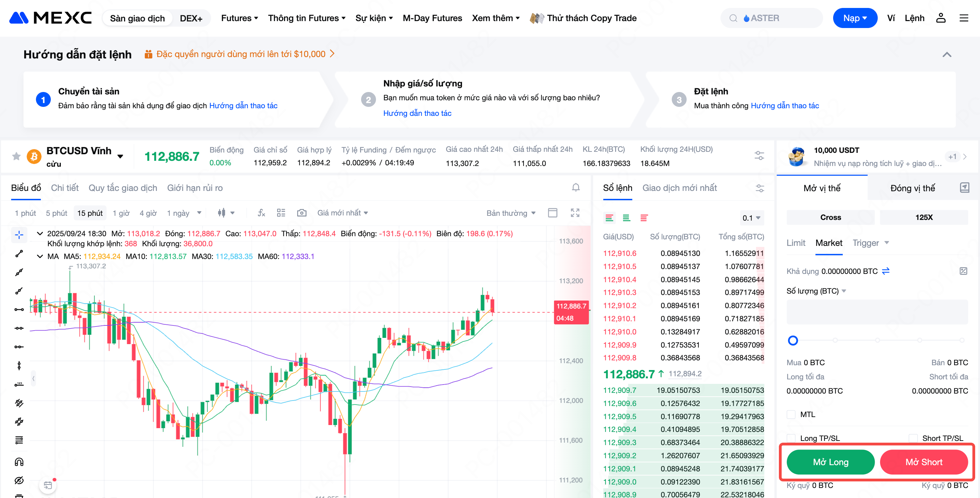Switch to Giao dịch mới nhất tab
Image resolution: width=980 pixels, height=498 pixels.
(679, 188)
